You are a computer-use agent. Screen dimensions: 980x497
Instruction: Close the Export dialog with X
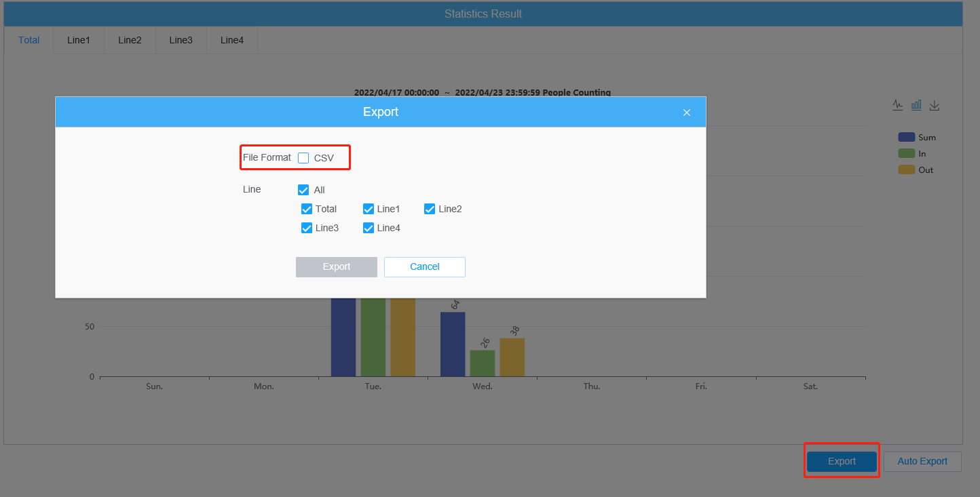[687, 113]
